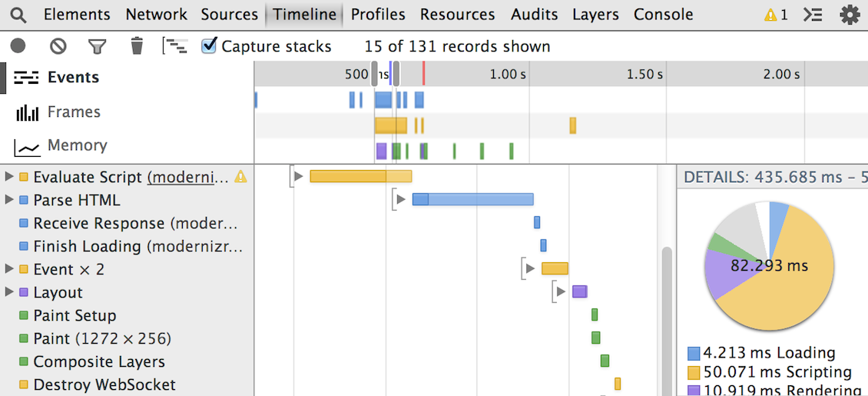The width and height of the screenshot is (868, 396).
Task: Click the left overview selection handle
Action: (374, 74)
